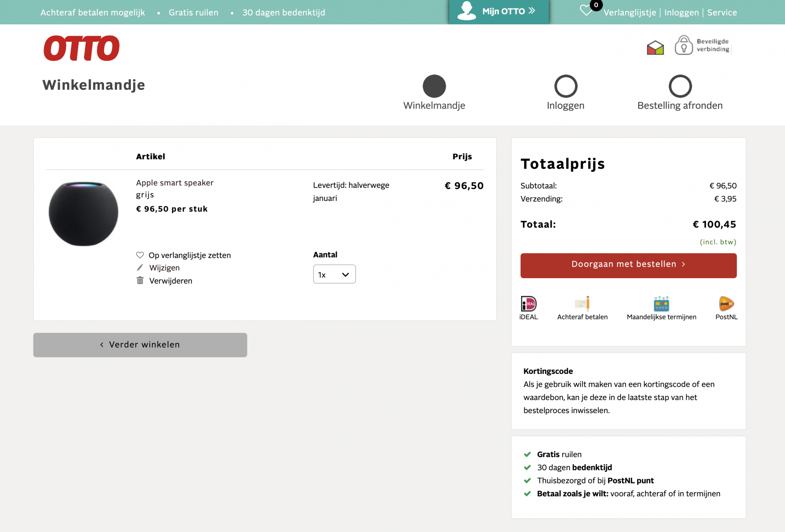Click the Achteraf betalen icon
The height and width of the screenshot is (532, 785).
click(582, 304)
